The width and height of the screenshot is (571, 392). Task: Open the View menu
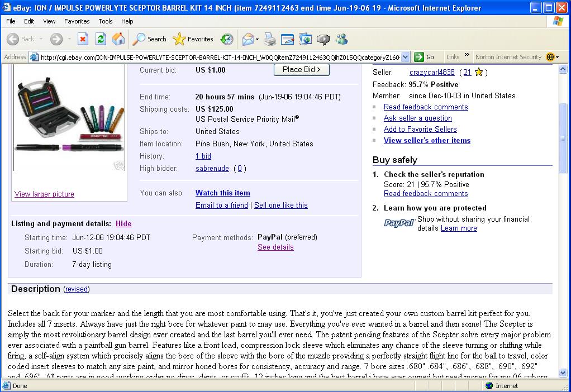[49, 21]
